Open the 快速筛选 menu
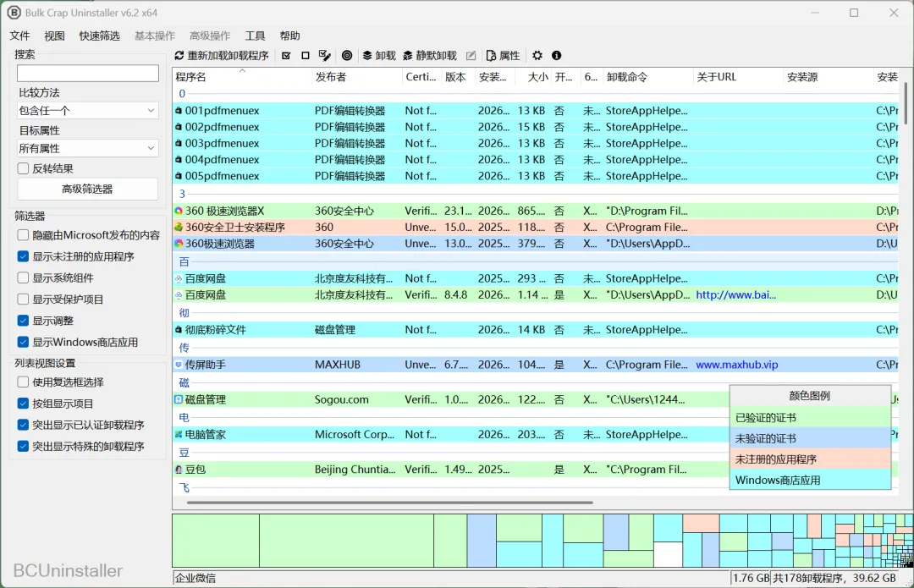This screenshot has width=914, height=588. click(100, 36)
